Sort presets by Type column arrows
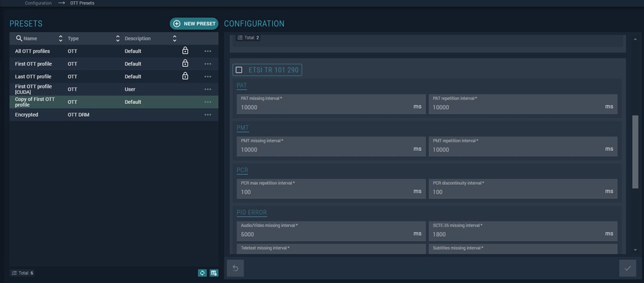 pyautogui.click(x=117, y=39)
